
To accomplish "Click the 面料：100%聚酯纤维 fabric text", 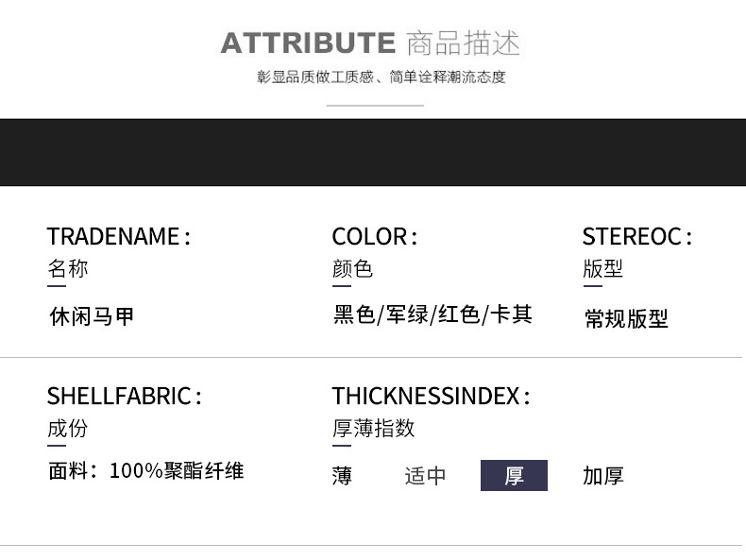I will point(145,470).
